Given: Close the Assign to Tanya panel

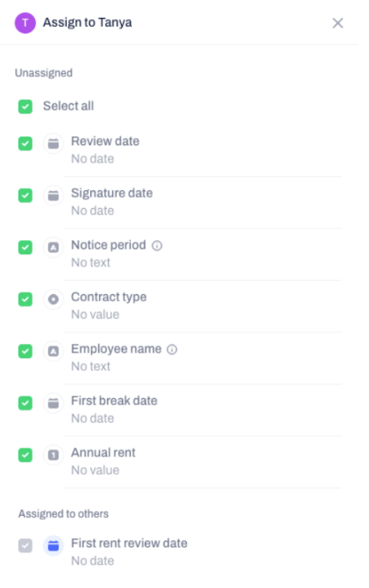Looking at the screenshot, I should pos(338,24).
